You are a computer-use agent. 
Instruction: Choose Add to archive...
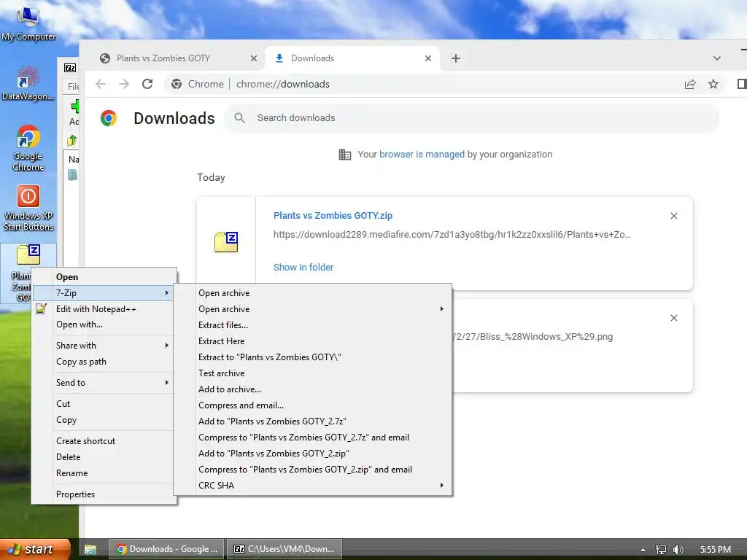tap(312, 389)
